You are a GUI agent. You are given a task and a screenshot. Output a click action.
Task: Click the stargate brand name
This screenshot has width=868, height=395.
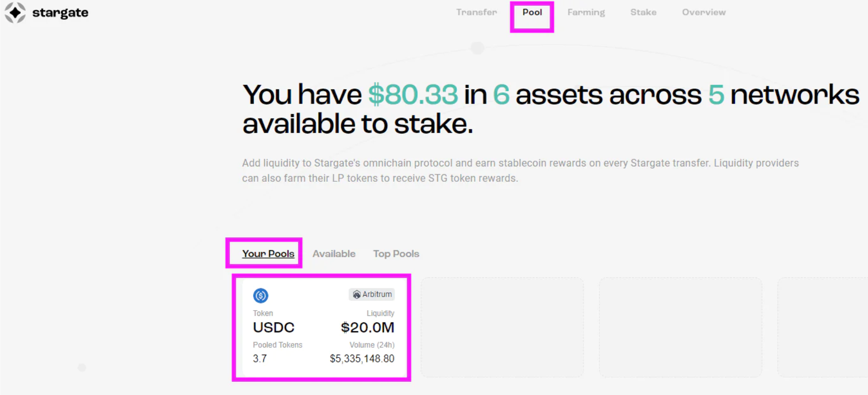coord(60,13)
